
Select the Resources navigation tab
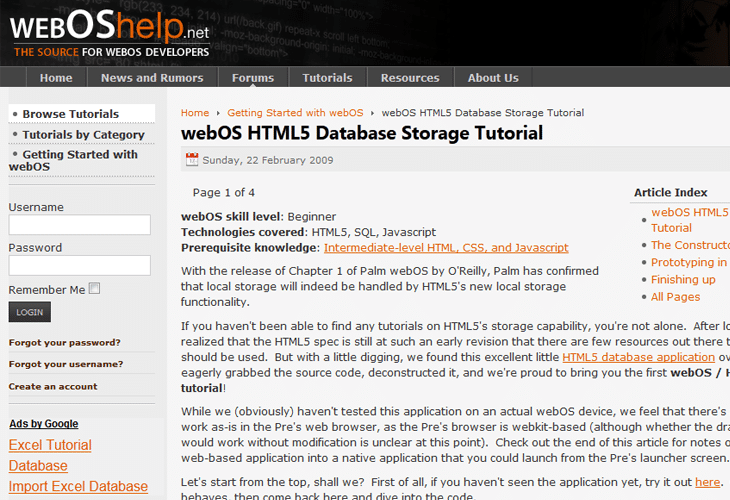pos(410,78)
